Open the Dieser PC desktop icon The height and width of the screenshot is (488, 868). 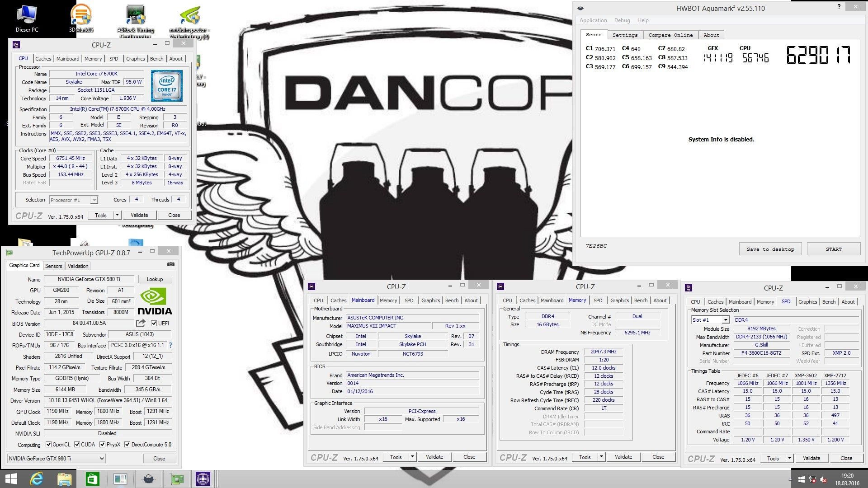(27, 18)
